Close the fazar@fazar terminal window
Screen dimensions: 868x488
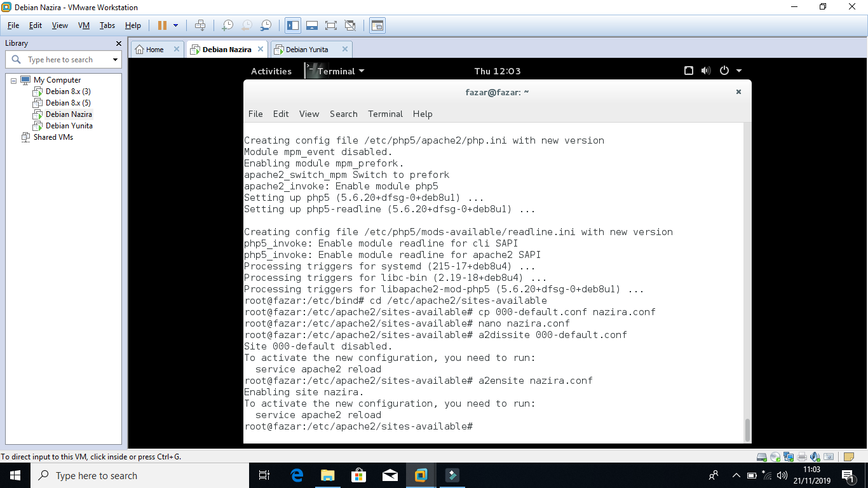click(738, 92)
